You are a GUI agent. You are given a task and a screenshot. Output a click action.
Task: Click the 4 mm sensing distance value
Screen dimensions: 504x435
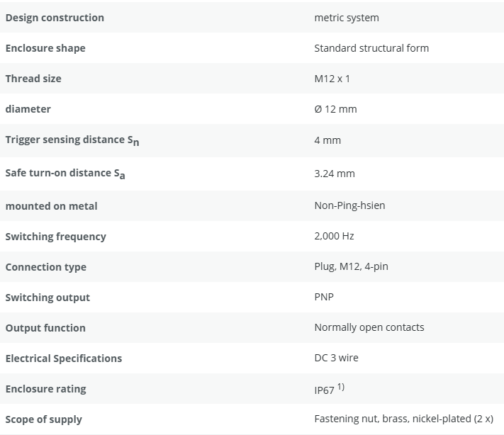pos(327,140)
